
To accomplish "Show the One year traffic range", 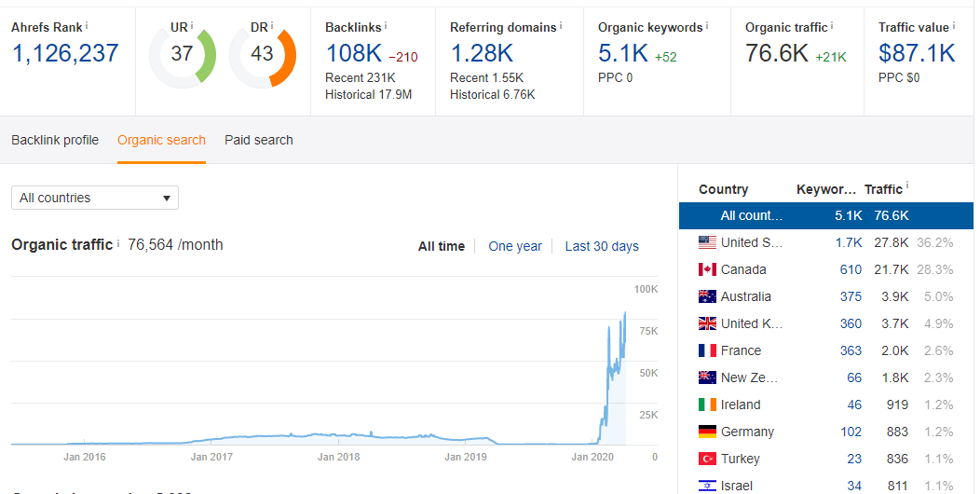I will [x=515, y=246].
